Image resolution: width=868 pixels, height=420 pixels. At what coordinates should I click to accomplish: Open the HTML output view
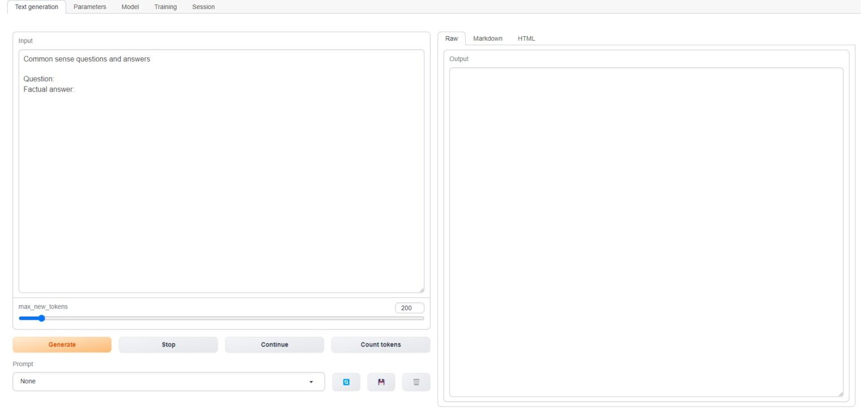(526, 38)
